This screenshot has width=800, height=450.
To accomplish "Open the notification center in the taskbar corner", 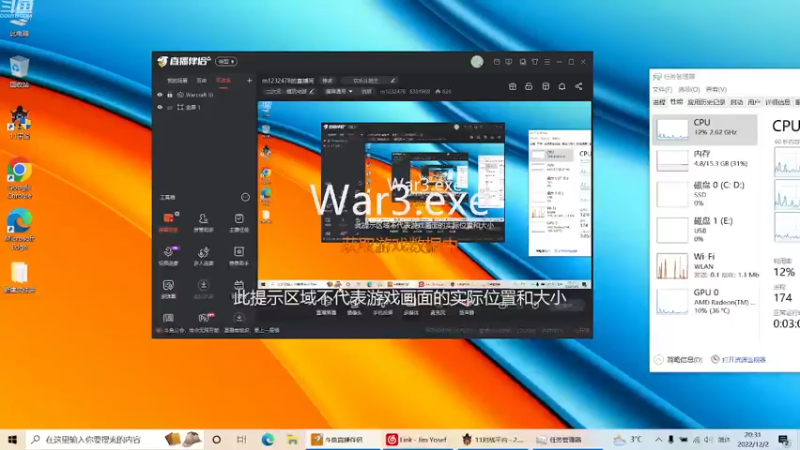I will [x=784, y=439].
